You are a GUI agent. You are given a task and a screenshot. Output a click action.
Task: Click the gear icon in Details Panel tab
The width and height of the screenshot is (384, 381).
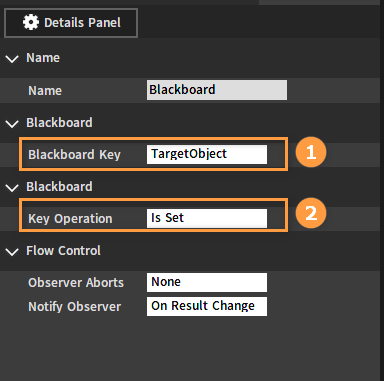point(31,22)
